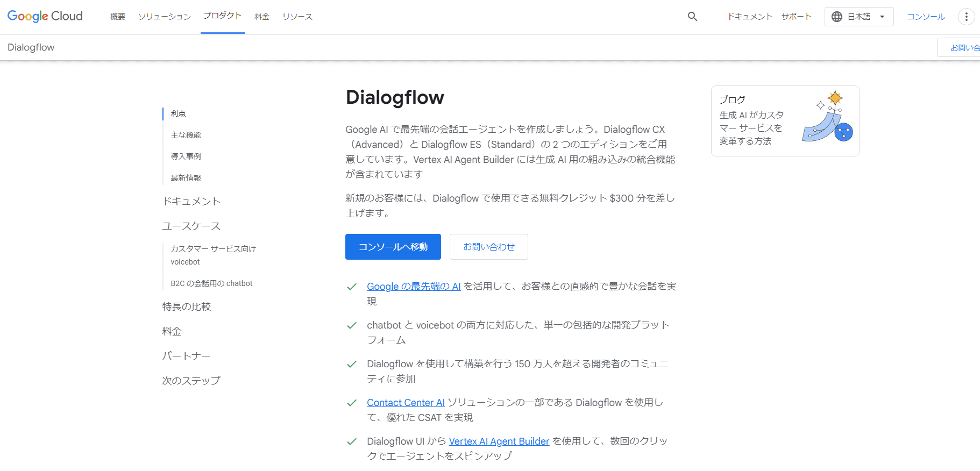The width and height of the screenshot is (980, 471).
Task: Click the Dialogflow breadcrumb title
Action: pyautogui.click(x=31, y=47)
